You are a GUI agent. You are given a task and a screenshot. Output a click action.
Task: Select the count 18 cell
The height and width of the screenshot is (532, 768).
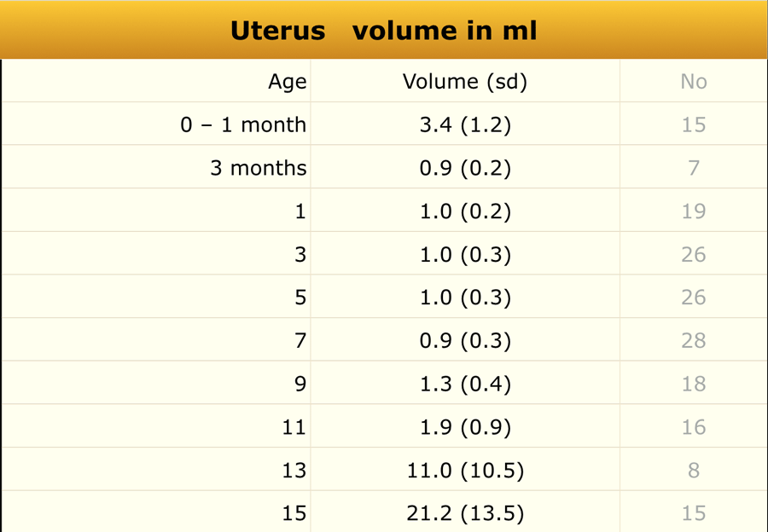(x=693, y=385)
